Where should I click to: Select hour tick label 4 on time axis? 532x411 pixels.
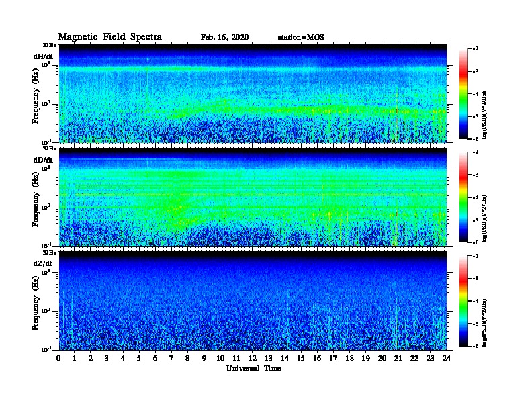click(123, 358)
